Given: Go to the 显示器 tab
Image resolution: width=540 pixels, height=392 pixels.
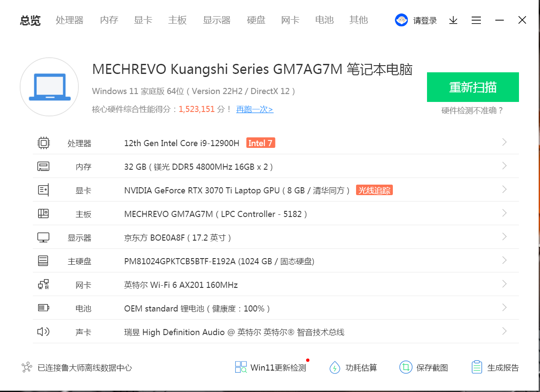Looking at the screenshot, I should click(217, 20).
